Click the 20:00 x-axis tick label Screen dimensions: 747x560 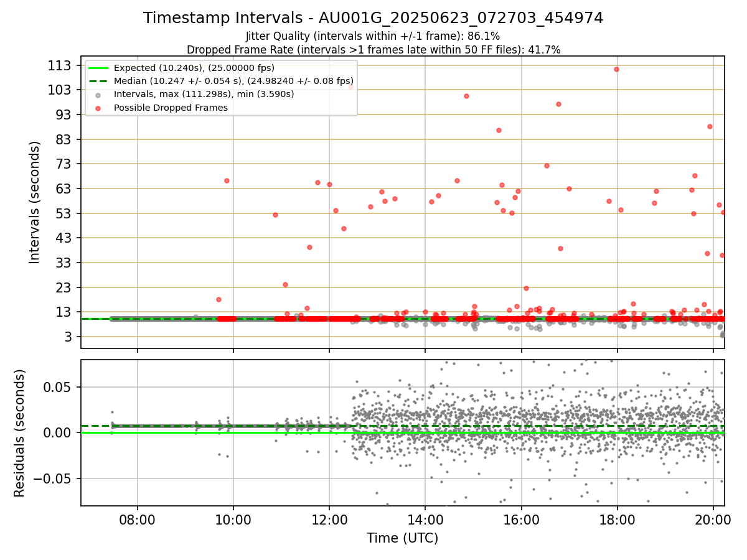[x=713, y=519]
